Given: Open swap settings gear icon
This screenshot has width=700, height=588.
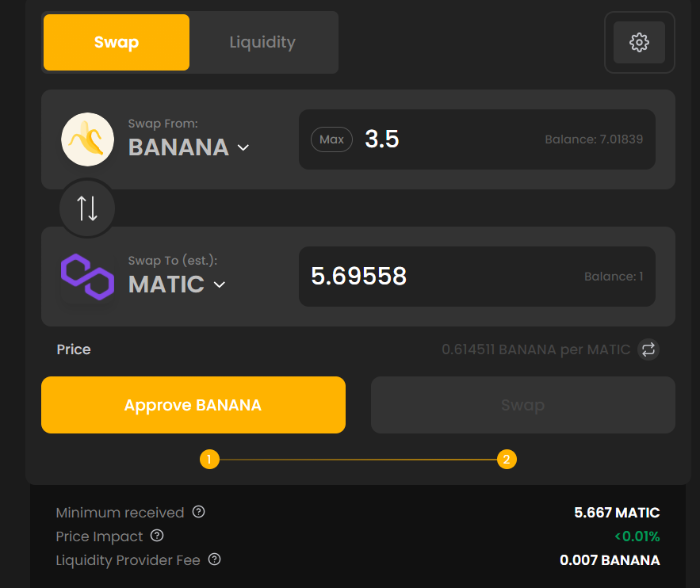Looking at the screenshot, I should click(639, 42).
